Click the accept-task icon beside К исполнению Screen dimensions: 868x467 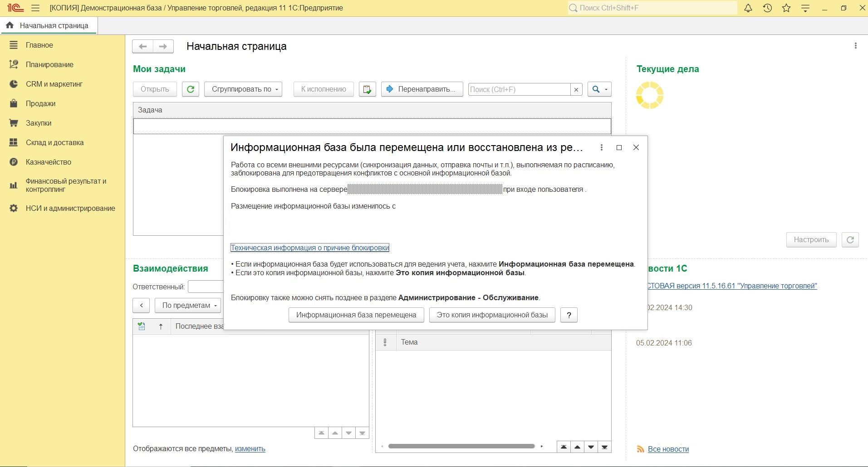click(x=368, y=89)
